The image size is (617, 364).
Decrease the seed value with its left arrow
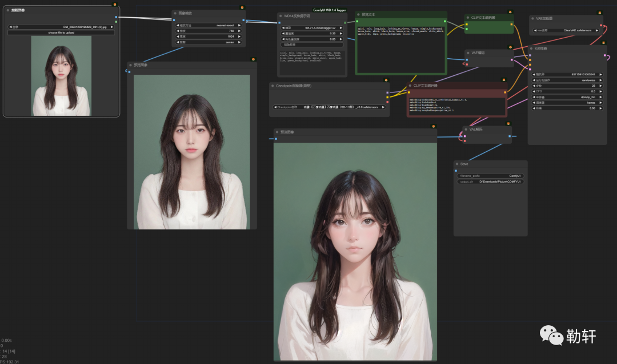pyautogui.click(x=534, y=74)
